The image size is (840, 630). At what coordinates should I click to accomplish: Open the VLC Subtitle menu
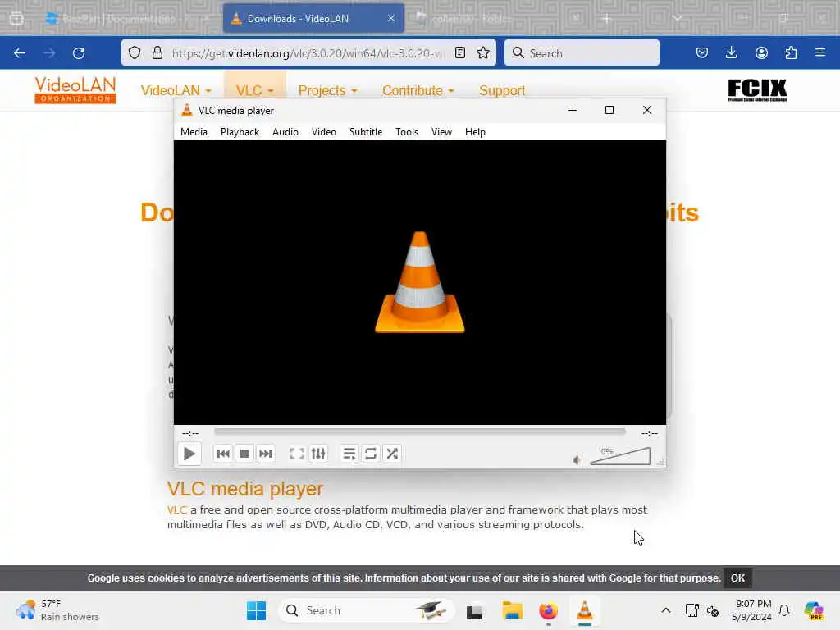pyautogui.click(x=366, y=132)
